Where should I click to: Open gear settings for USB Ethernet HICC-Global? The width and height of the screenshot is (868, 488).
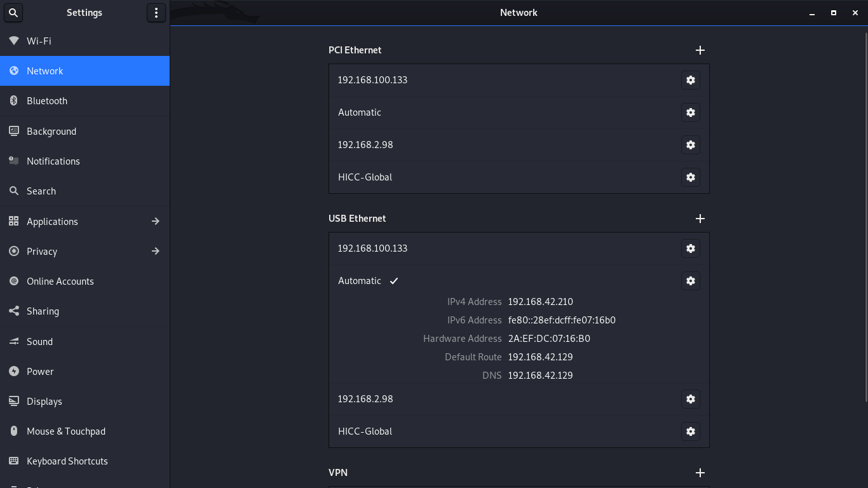[x=691, y=431]
